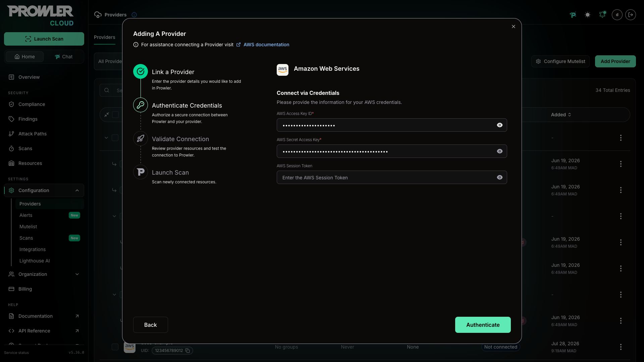Open API Reference external link
The image size is (644, 362).
point(44,331)
